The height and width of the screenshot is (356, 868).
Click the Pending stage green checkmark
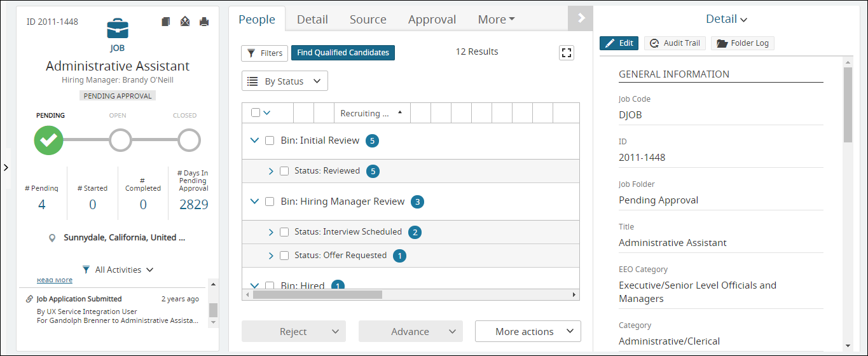[x=49, y=140]
